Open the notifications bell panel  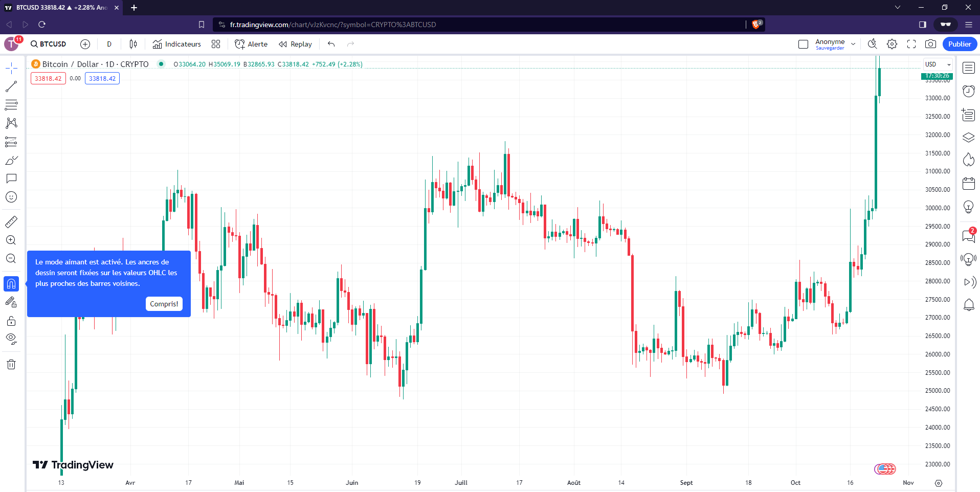point(969,305)
